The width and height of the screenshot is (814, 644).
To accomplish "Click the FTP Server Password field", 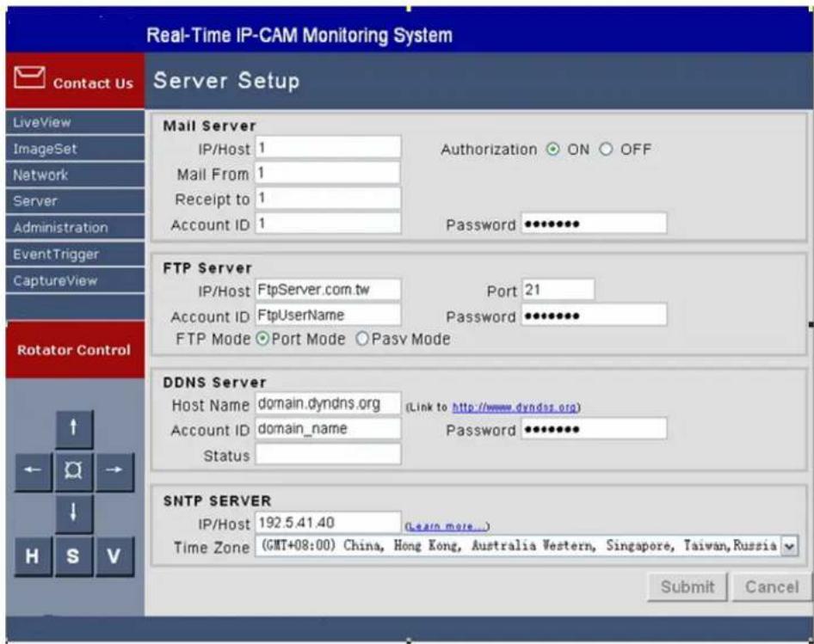I will [x=594, y=315].
